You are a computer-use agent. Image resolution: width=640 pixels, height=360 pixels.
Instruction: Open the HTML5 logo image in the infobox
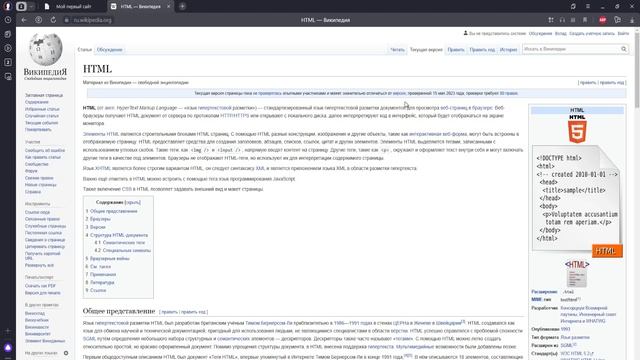click(x=577, y=129)
